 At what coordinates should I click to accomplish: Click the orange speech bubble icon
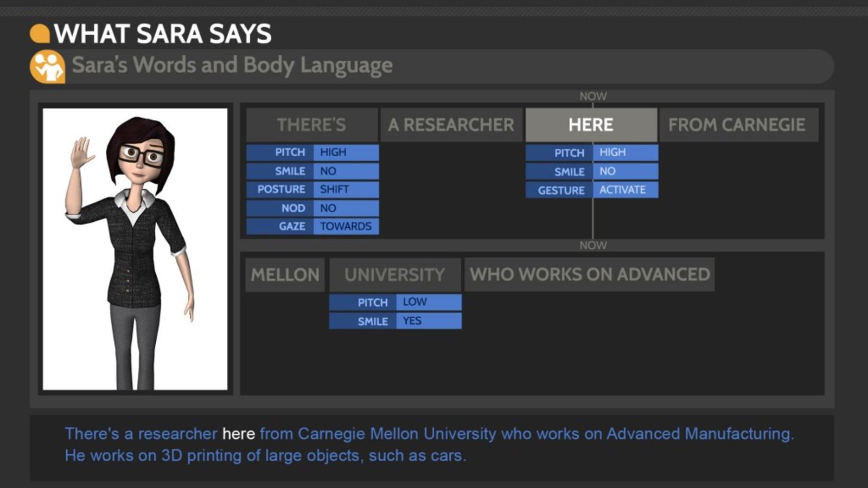40,34
